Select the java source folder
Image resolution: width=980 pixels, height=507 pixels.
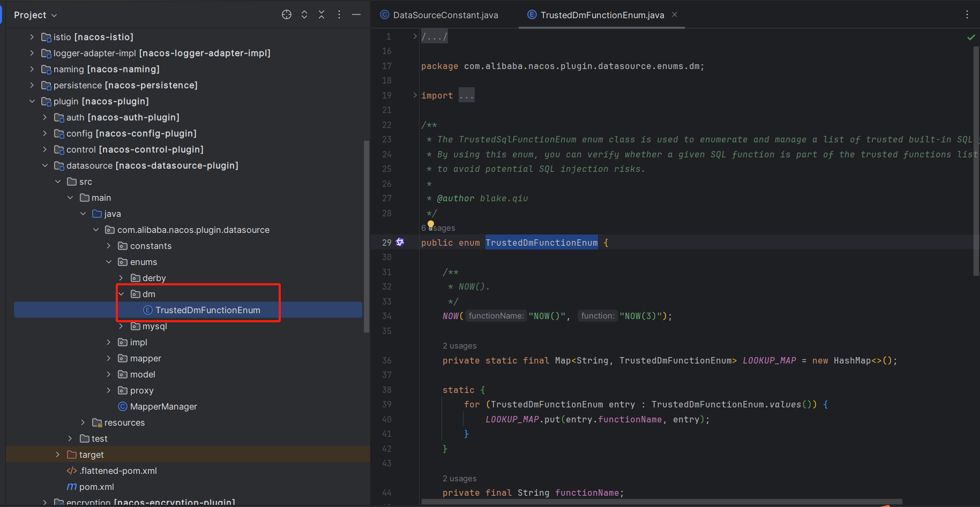coord(107,214)
